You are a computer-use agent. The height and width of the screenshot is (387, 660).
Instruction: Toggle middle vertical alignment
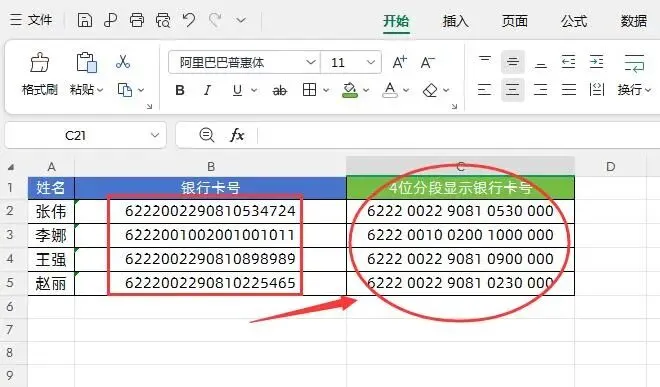513,62
